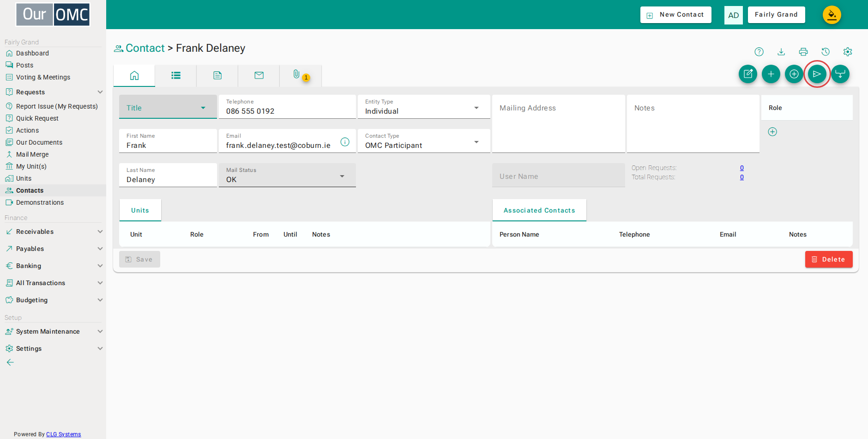The width and height of the screenshot is (868, 439).
Task: Select the Associated Contacts tab
Action: coord(539,210)
